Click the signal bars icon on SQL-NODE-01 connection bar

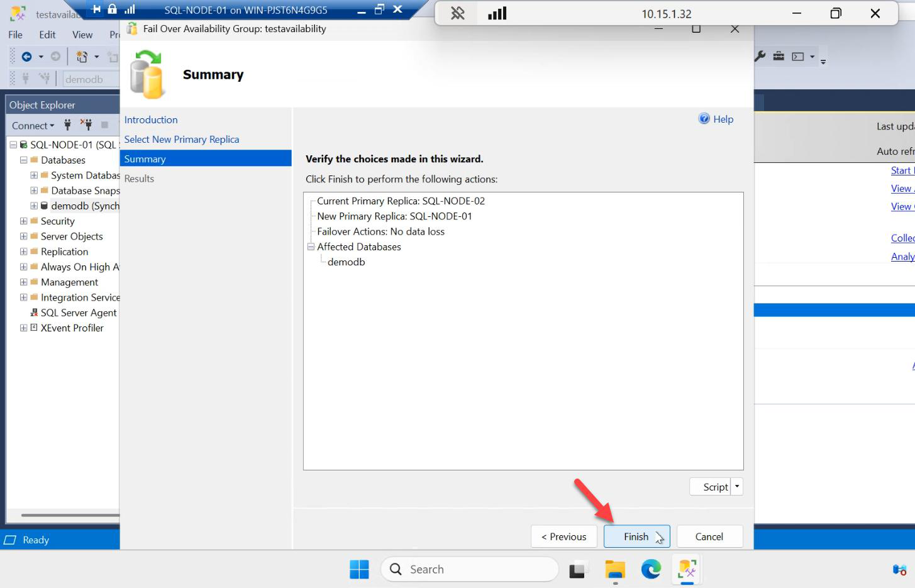130,9
